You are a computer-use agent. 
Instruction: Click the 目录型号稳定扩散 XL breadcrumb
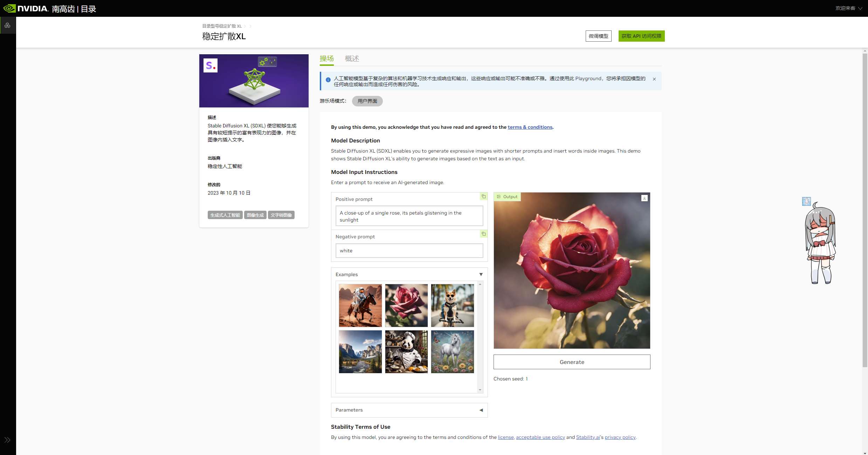click(222, 26)
